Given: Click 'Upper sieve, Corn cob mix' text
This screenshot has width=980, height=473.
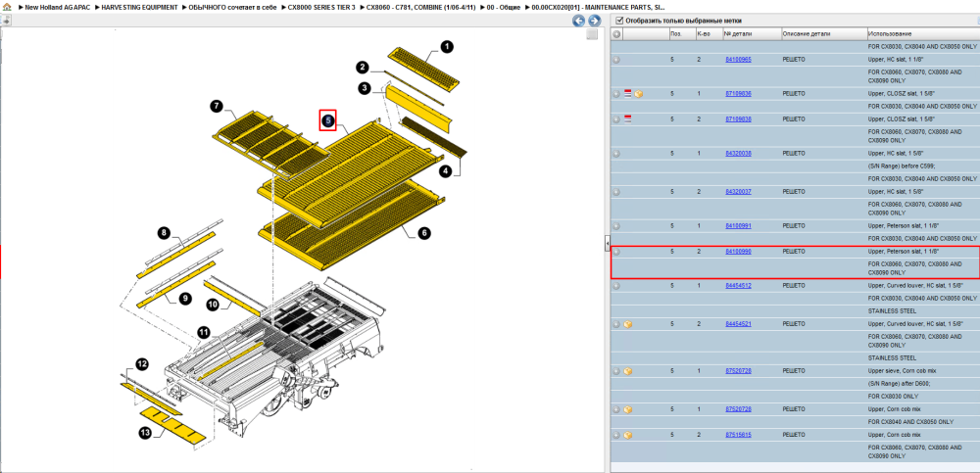Looking at the screenshot, I should 900,371.
